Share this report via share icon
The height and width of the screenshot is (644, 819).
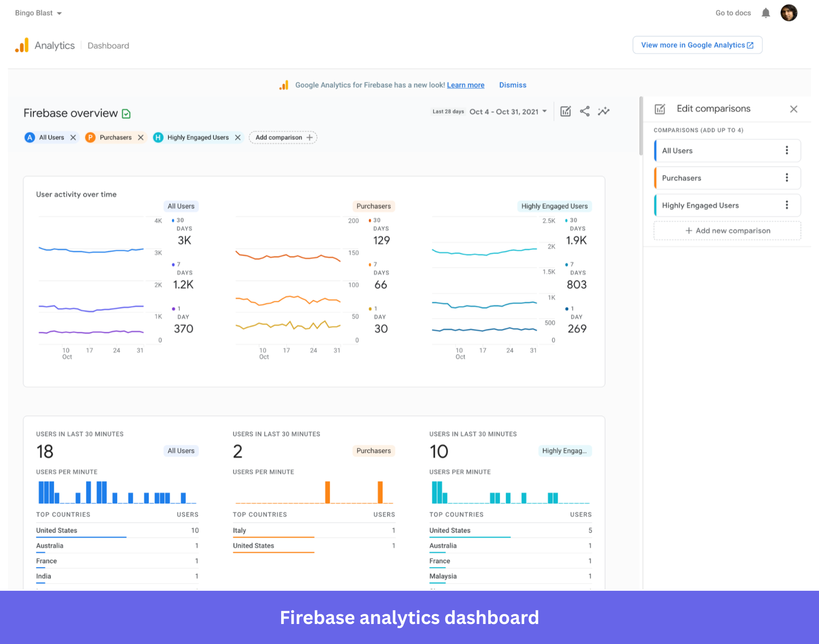coord(585,111)
